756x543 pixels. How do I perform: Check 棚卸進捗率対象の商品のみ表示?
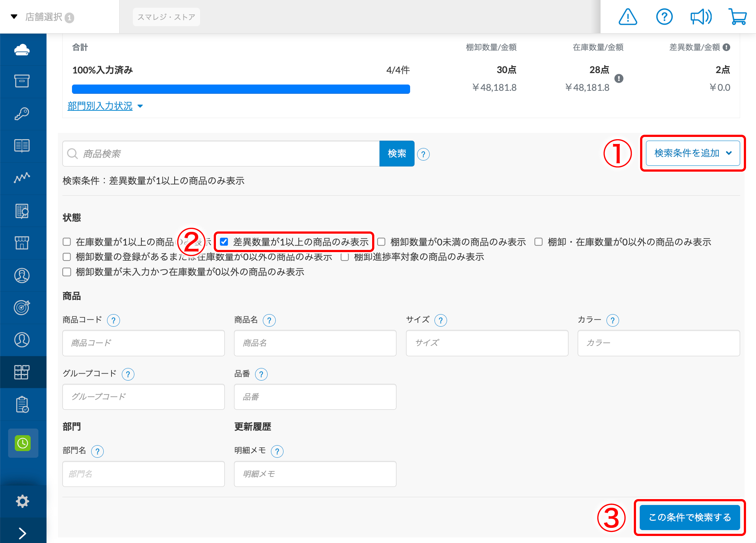(344, 257)
